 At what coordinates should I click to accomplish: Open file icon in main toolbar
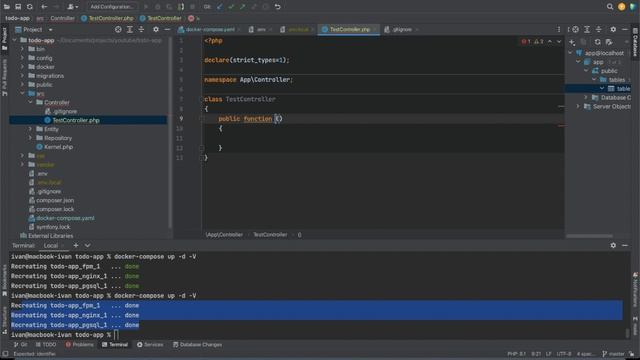tap(7, 7)
